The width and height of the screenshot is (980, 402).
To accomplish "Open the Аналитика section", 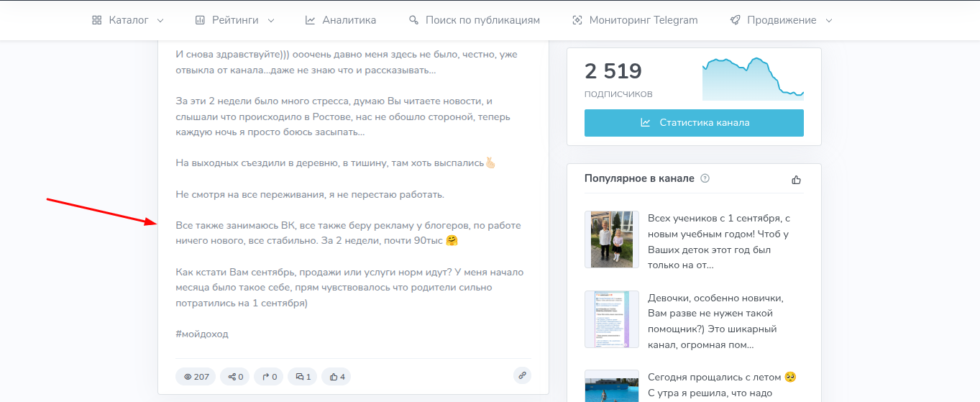I will 340,20.
